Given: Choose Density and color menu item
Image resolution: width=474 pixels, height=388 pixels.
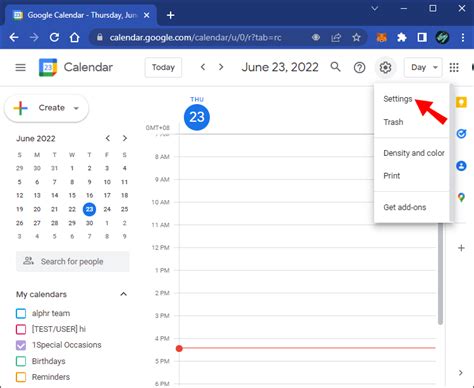Looking at the screenshot, I should pyautogui.click(x=414, y=153).
